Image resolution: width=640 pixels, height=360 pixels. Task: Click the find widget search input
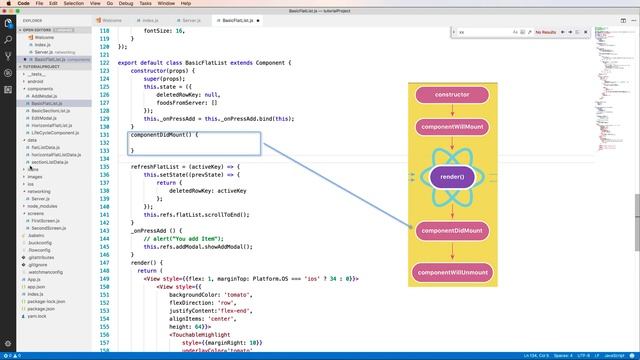point(484,32)
